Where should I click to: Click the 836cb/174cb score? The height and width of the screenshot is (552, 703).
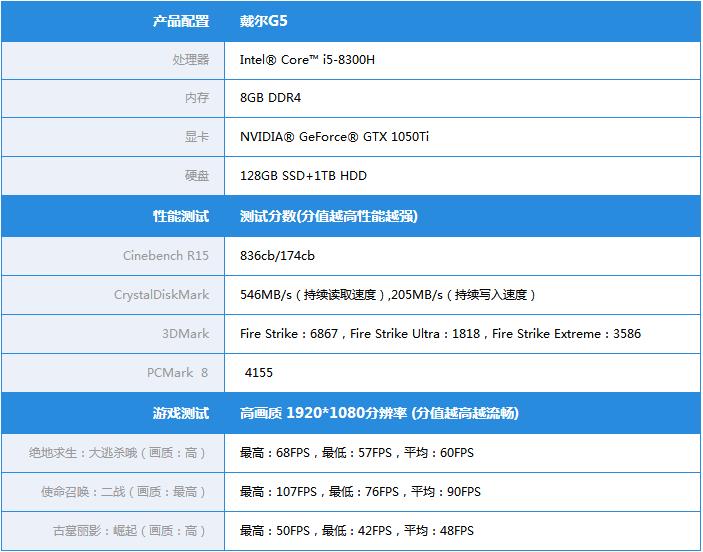point(277,256)
